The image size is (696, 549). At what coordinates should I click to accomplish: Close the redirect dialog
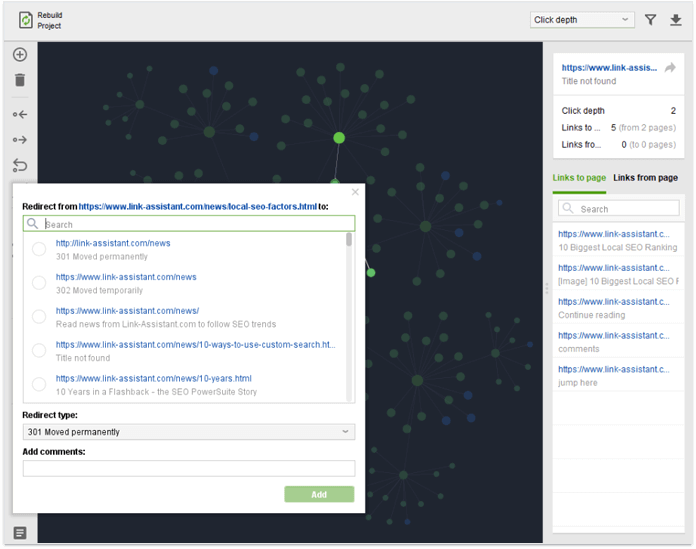pos(355,192)
